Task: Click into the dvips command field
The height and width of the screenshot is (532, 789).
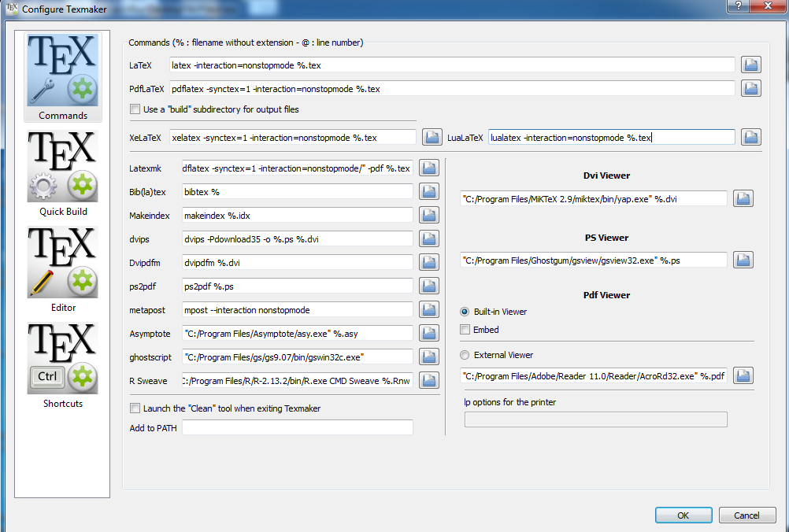Action: coord(298,238)
